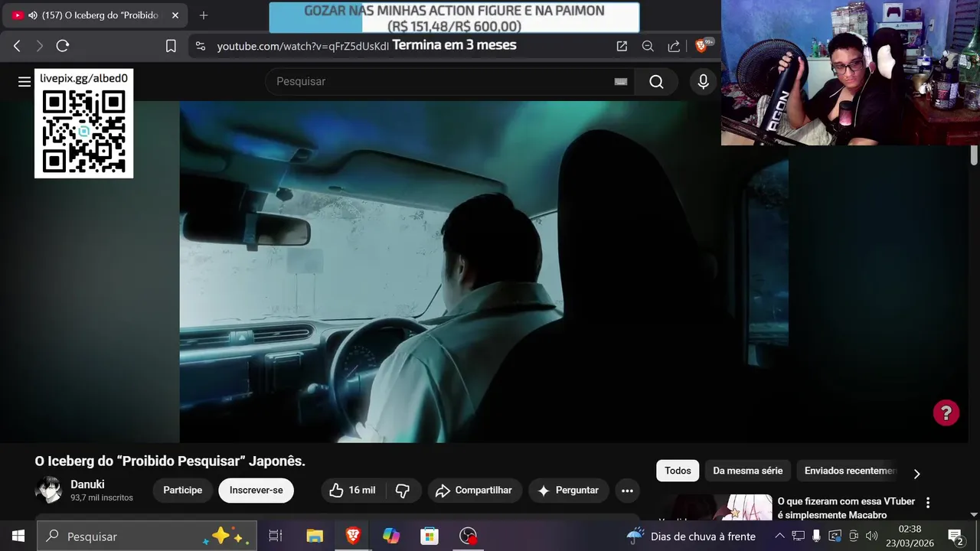Click the scrollbar down arrow
980x551 pixels.
pyautogui.click(x=974, y=514)
